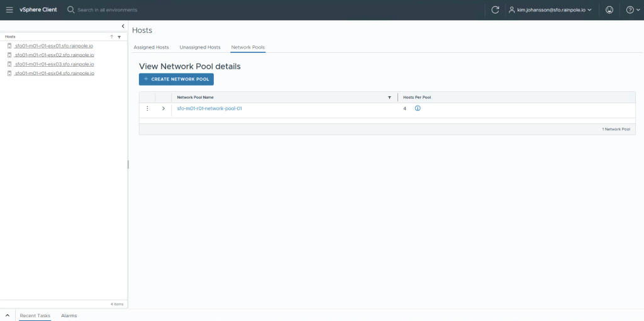This screenshot has width=644, height=321.
Task: Open the sfo-m01-r01-network-pool-01 link
Action: pos(209,108)
